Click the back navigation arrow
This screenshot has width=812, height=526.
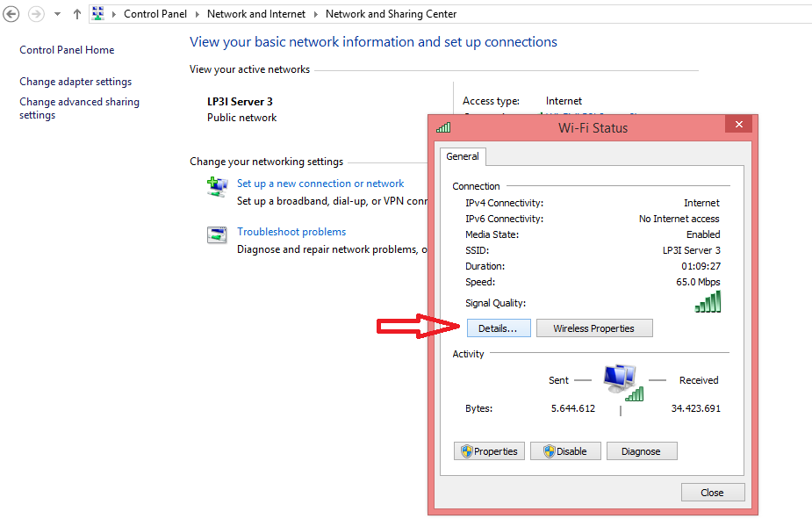pyautogui.click(x=11, y=14)
